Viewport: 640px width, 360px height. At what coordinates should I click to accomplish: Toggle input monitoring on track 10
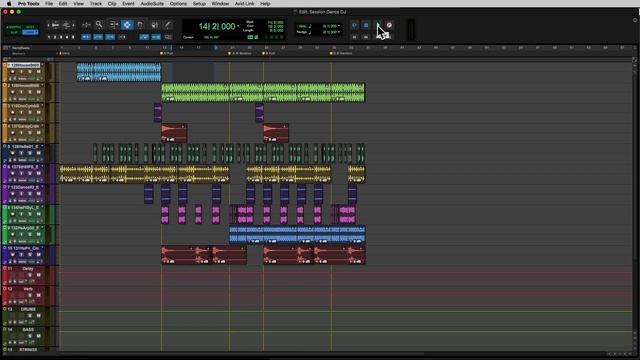(21, 255)
